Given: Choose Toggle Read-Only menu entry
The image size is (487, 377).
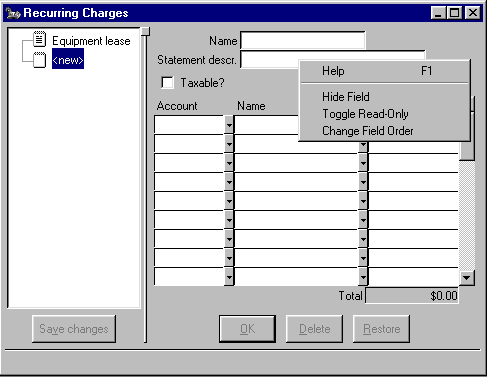Looking at the screenshot, I should [x=384, y=114].
